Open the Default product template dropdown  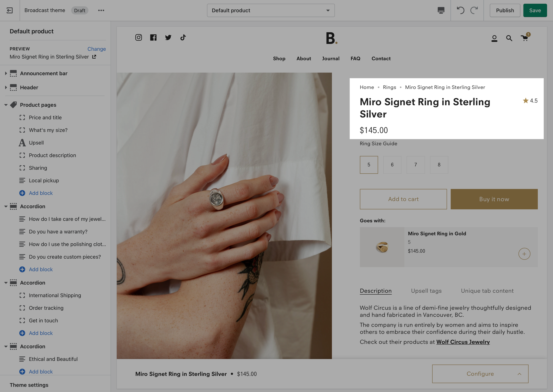pyautogui.click(x=271, y=10)
